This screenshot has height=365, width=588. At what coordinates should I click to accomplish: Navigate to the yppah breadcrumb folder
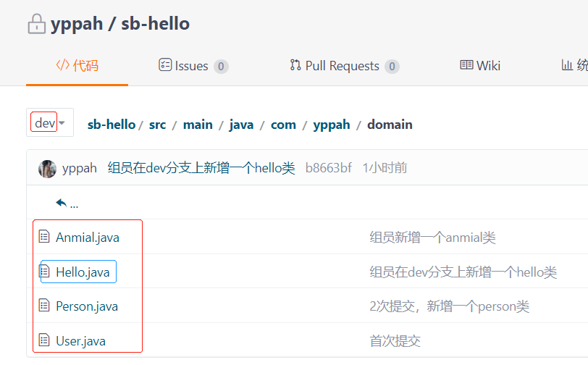331,125
